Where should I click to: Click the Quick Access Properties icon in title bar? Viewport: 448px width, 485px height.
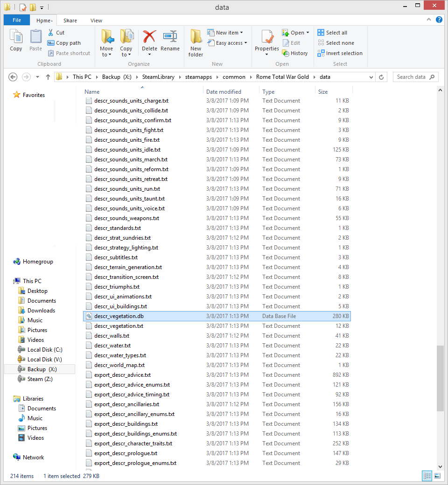pyautogui.click(x=23, y=7)
